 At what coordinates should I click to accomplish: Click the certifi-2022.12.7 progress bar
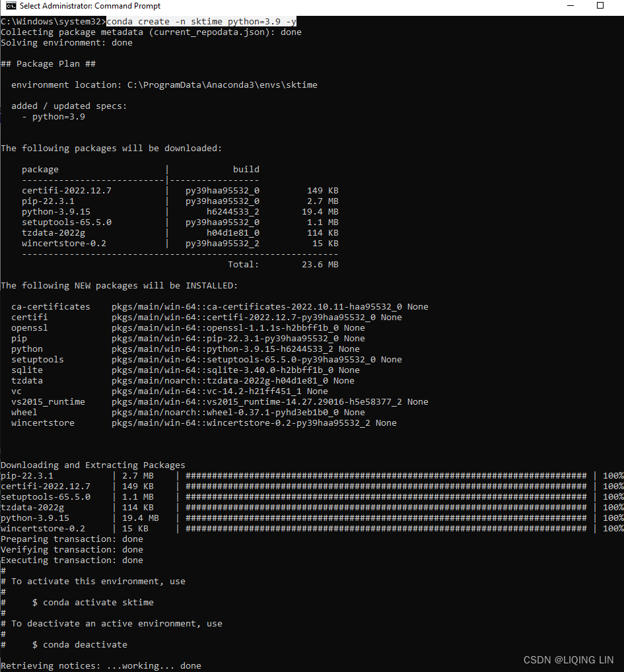386,486
